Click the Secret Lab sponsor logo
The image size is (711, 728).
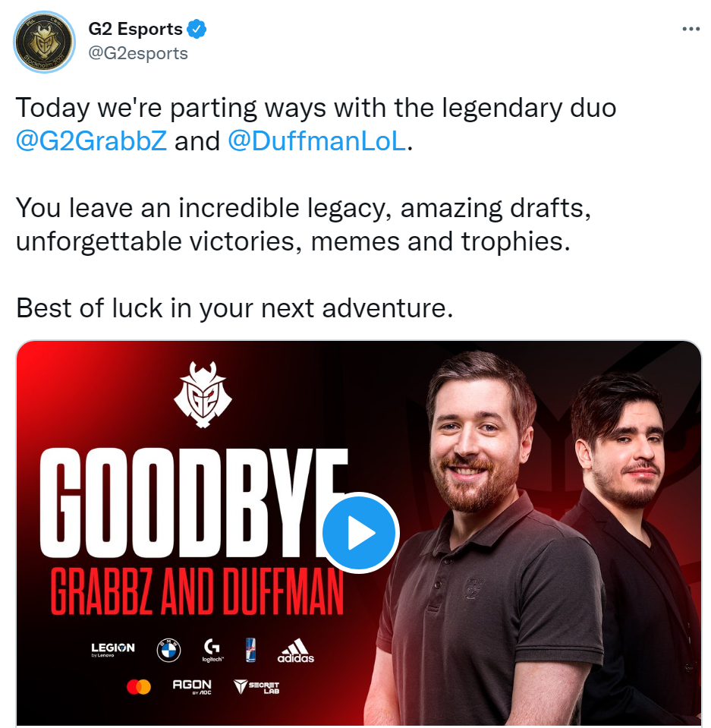click(256, 687)
